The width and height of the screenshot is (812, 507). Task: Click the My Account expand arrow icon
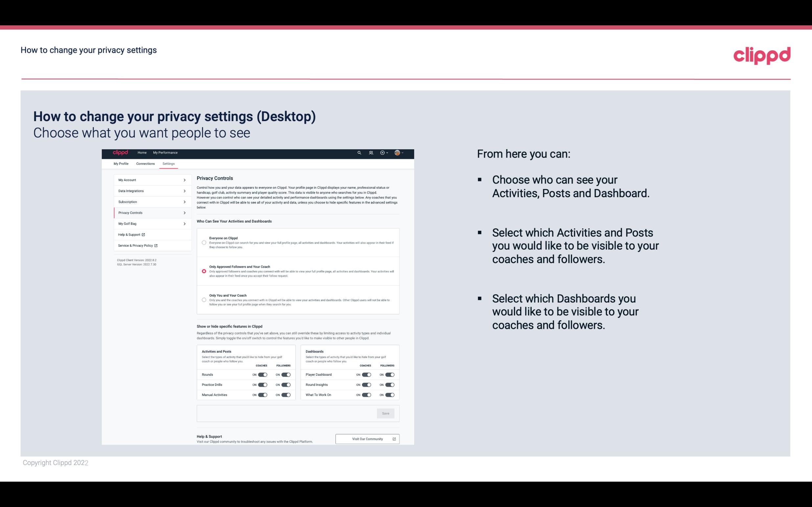[x=185, y=180]
